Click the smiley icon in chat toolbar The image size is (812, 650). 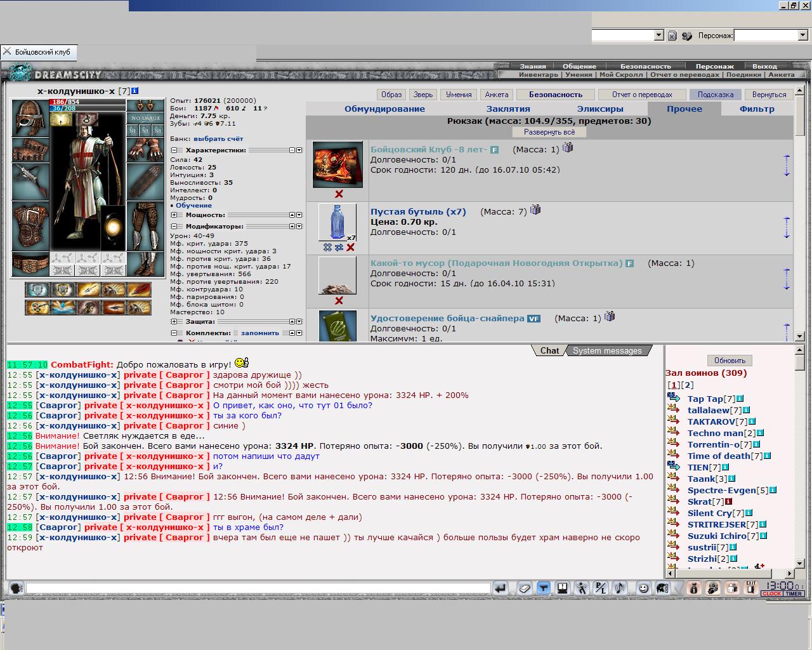point(644,588)
